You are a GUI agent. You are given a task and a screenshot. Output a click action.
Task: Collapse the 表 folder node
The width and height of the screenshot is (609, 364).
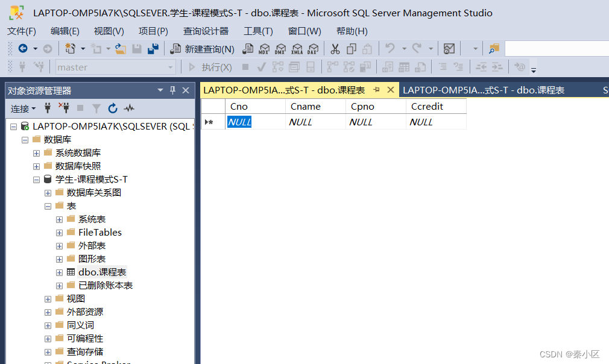pyautogui.click(x=48, y=206)
